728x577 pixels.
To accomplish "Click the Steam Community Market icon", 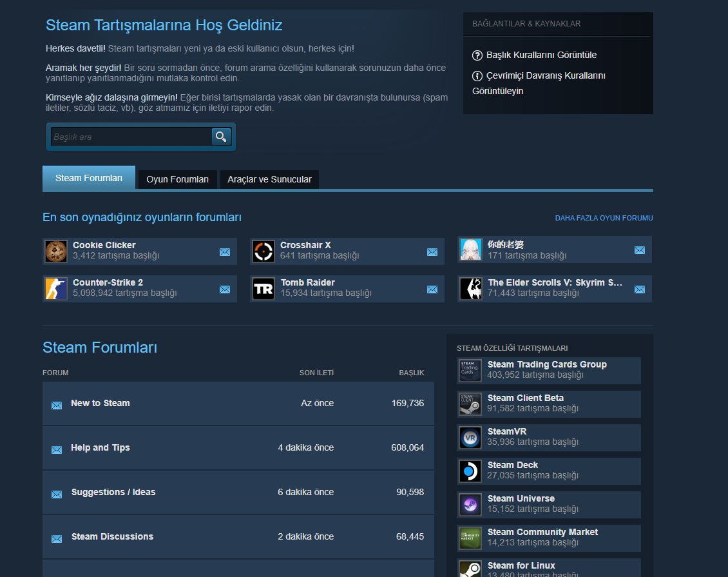I will [470, 538].
